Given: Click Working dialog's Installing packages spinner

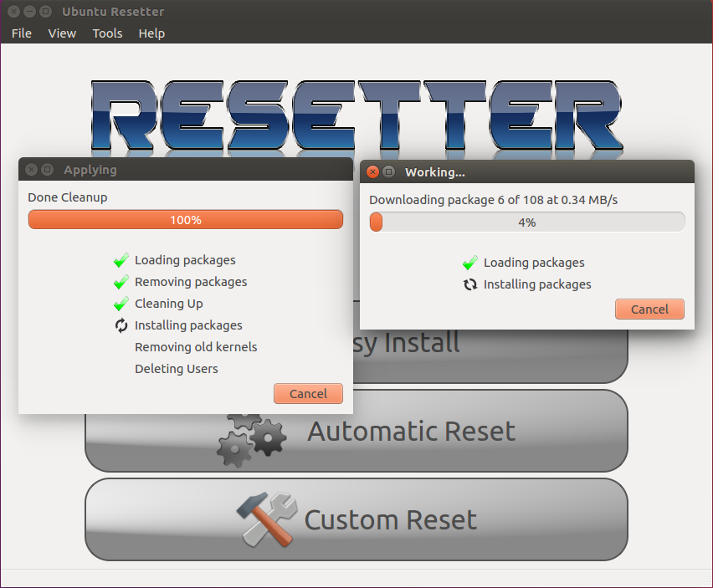Looking at the screenshot, I should [x=470, y=284].
